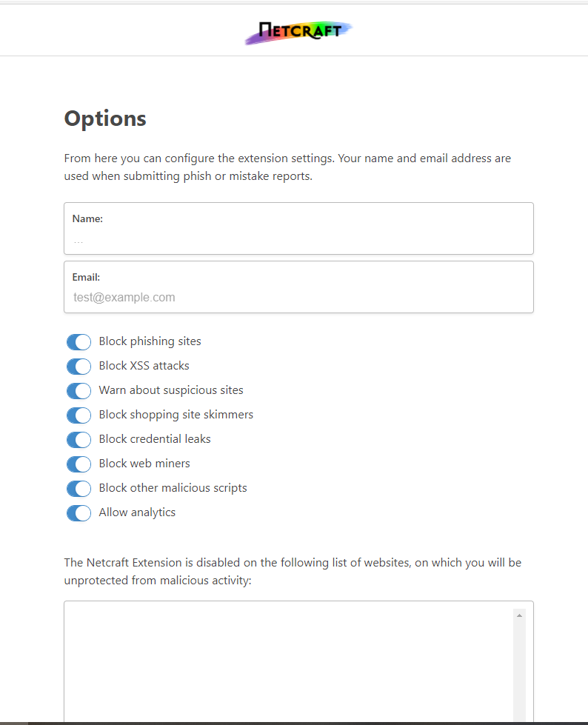The width and height of the screenshot is (588, 725).
Task: Turn off Warn about suspicious sites switch
Action: coord(78,390)
